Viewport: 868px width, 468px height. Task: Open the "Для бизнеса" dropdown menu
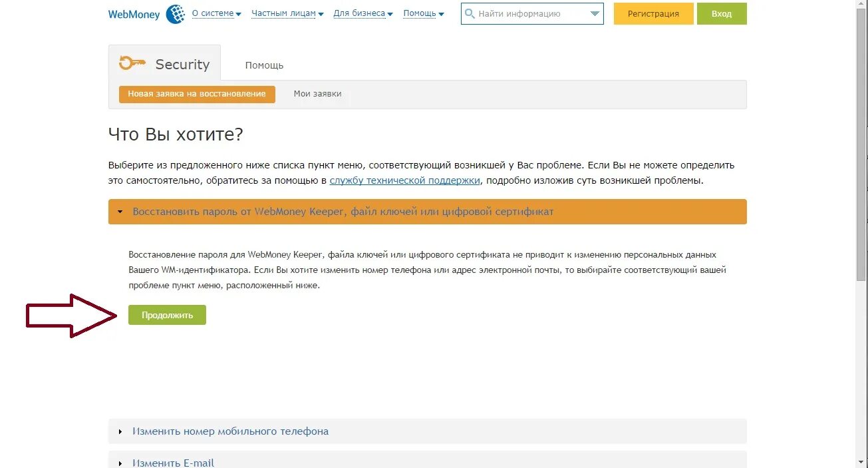tap(363, 13)
